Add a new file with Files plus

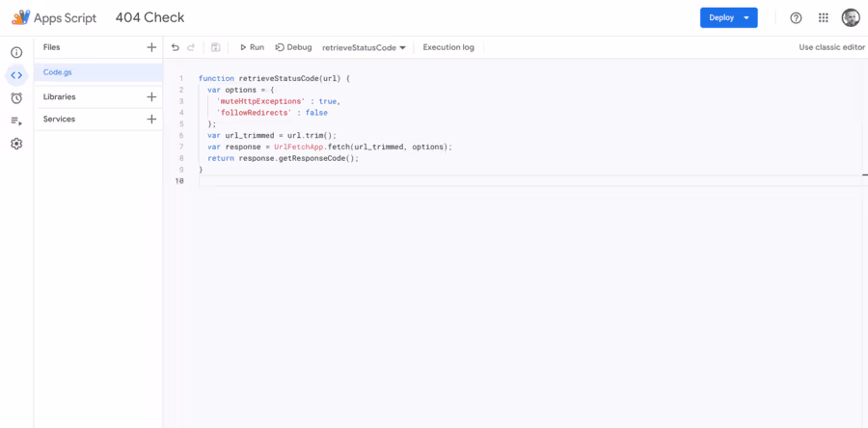click(x=151, y=47)
